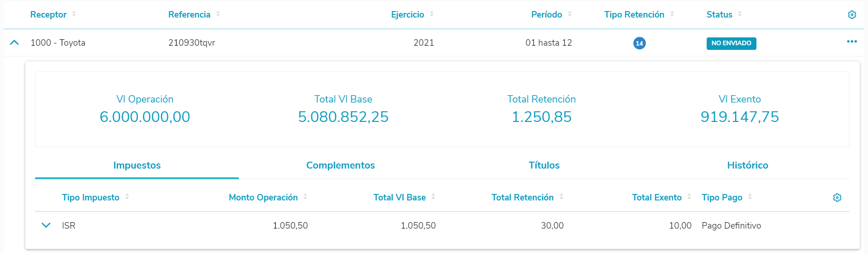
Task: Sort the Status column
Action: point(740,14)
